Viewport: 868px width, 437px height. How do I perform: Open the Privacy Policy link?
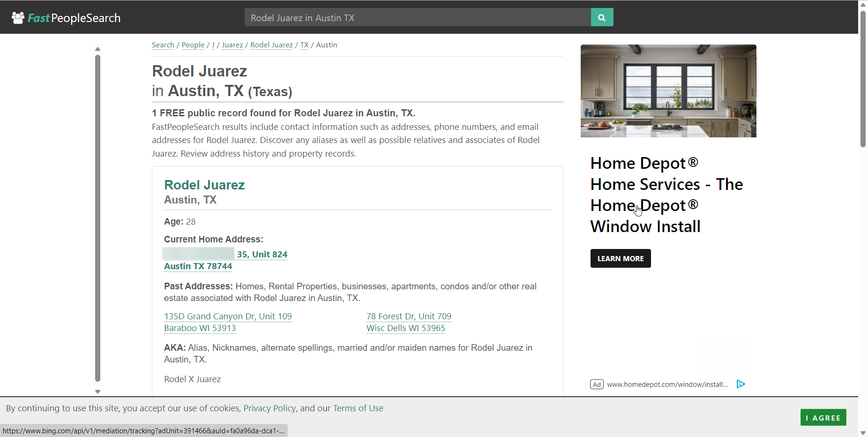click(269, 408)
